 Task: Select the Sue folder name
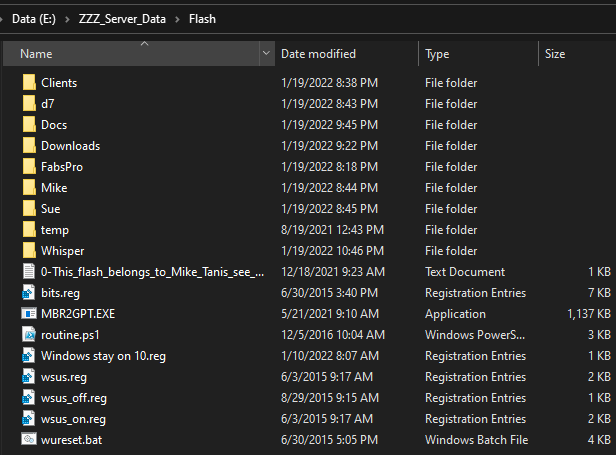tap(50, 209)
